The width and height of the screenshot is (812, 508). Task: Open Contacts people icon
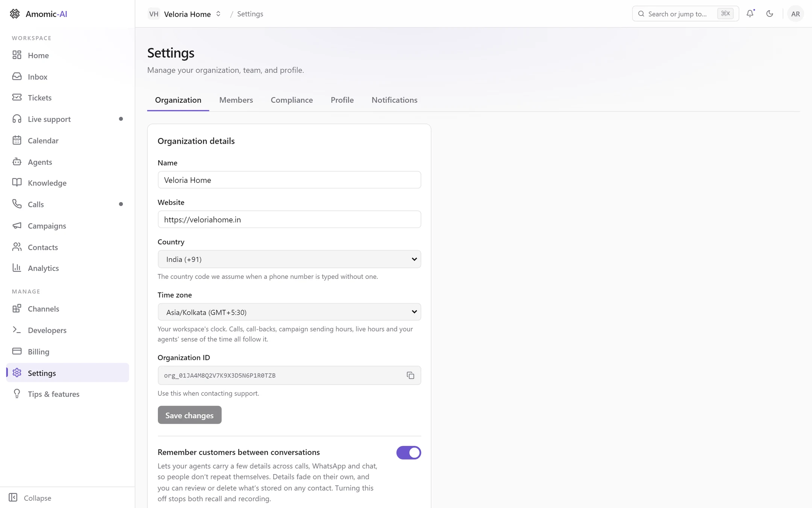click(x=17, y=247)
